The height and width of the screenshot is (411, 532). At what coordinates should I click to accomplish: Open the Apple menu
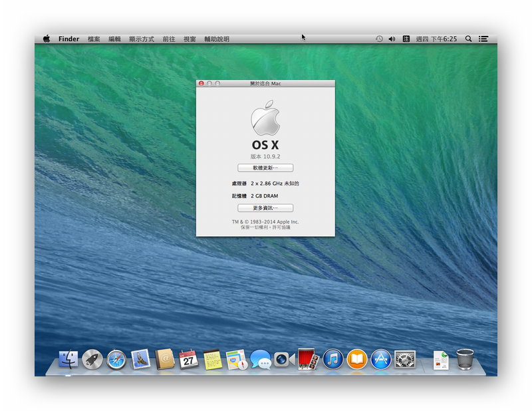47,39
